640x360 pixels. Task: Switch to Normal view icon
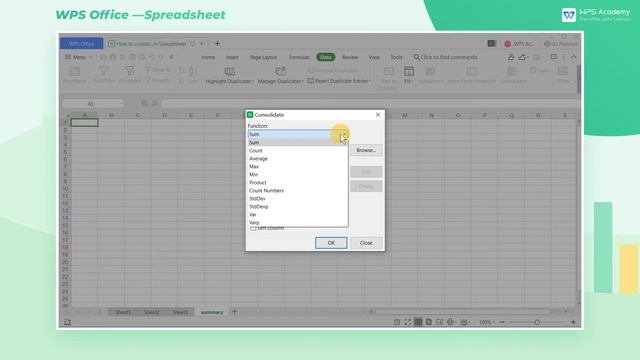[x=418, y=322]
